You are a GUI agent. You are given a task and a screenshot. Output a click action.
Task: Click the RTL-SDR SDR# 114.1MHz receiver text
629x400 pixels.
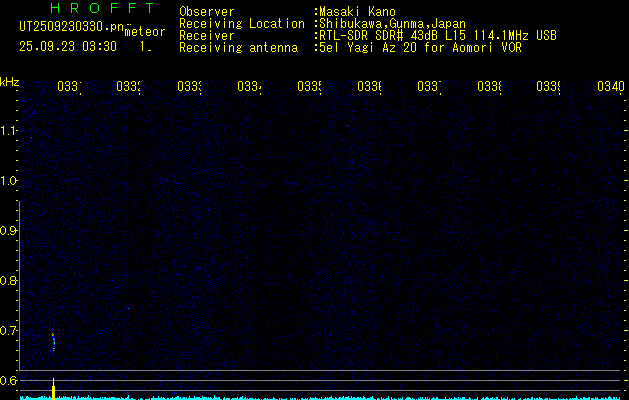pos(438,36)
